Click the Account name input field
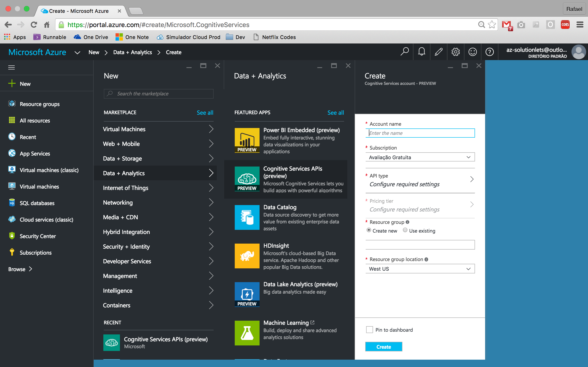588x367 pixels. [x=420, y=133]
